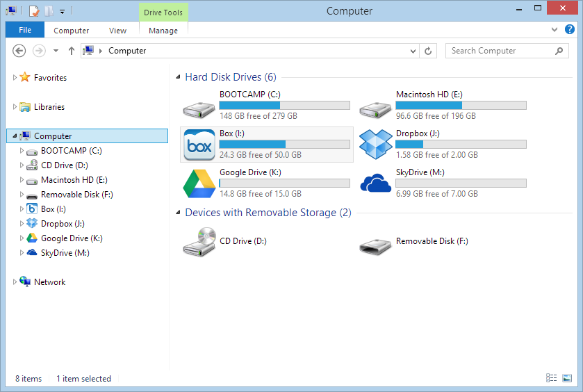Select CD Drive (D:) in the tree
This screenshot has width=583, height=392.
point(65,165)
